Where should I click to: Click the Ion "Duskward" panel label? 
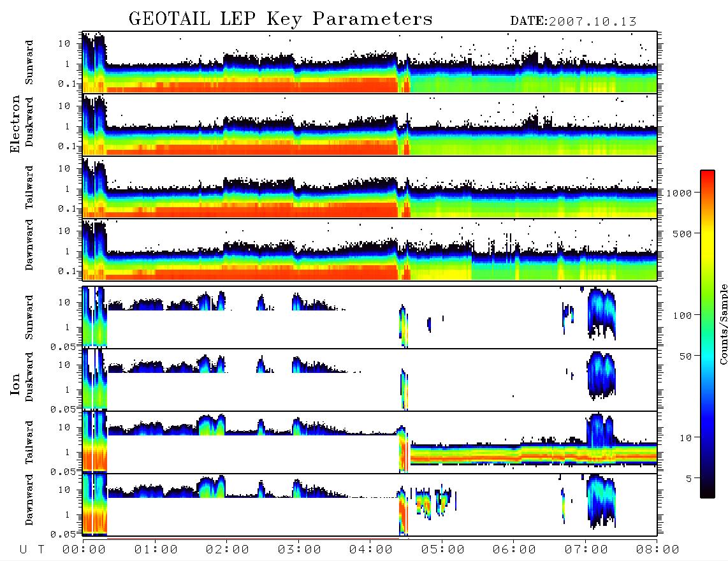pos(29,377)
